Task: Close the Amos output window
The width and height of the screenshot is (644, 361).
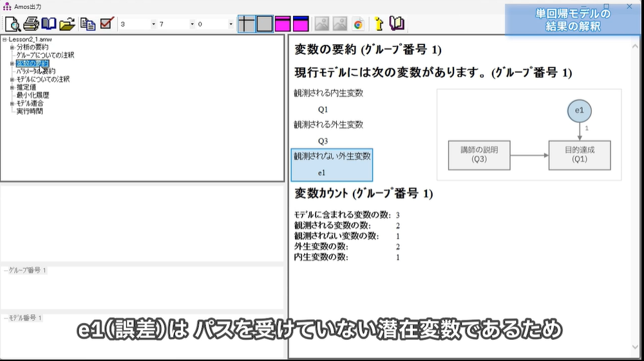Action: [629, 6]
